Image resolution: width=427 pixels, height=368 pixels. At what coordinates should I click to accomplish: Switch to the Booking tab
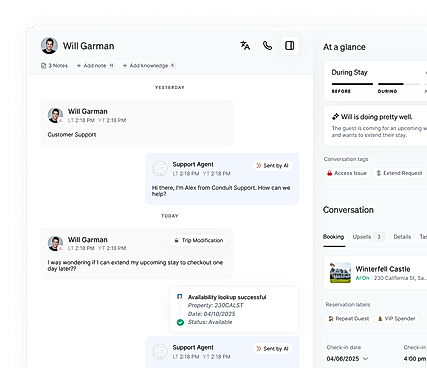pos(333,237)
